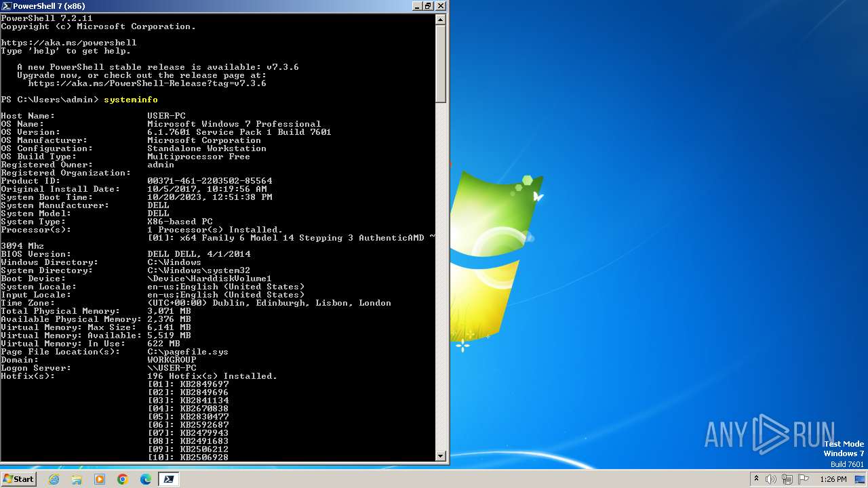The width and height of the screenshot is (868, 488).
Task: Open Microsoft Edge from the taskbar
Action: point(146,479)
